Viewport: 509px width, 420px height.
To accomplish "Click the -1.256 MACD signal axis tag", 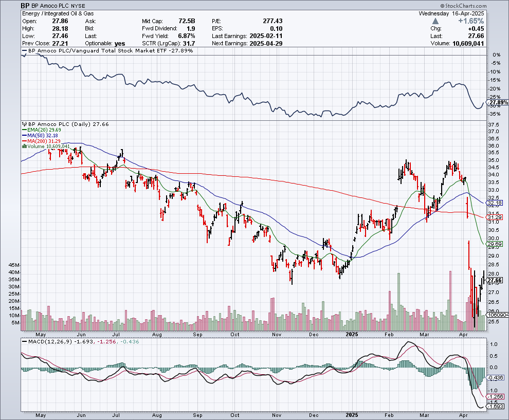I will coord(496,397).
